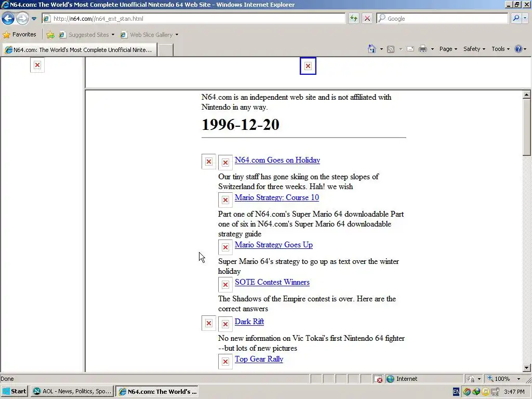532x399 pixels.
Task: Open Web Slice Gallery in favorites bar
Action: click(x=149, y=35)
